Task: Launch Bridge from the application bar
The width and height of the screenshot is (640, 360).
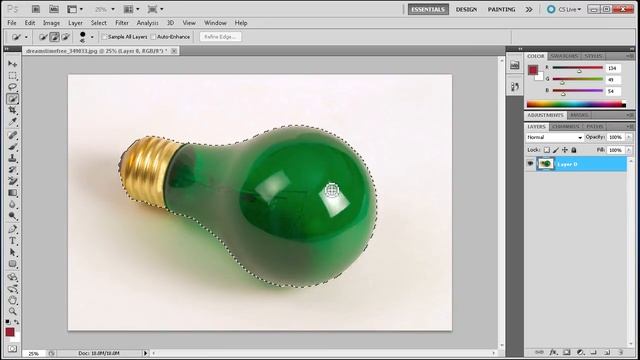Action: 36,9
